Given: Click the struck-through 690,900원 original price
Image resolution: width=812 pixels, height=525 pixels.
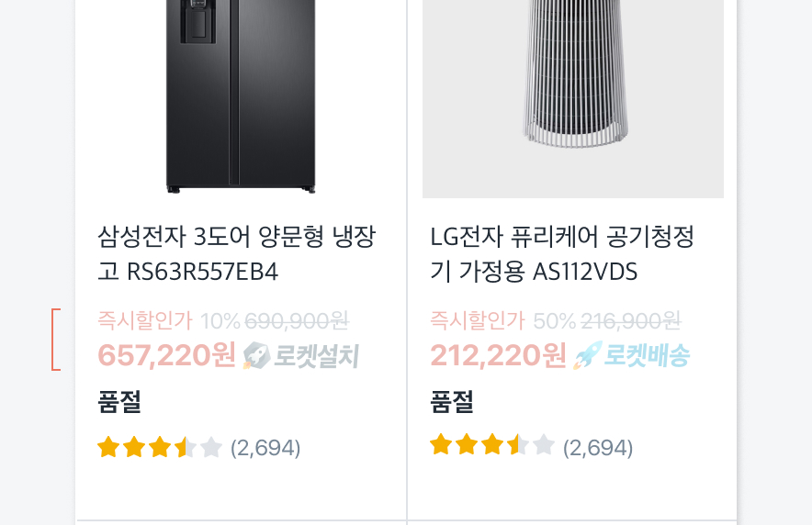Looking at the screenshot, I should (297, 321).
